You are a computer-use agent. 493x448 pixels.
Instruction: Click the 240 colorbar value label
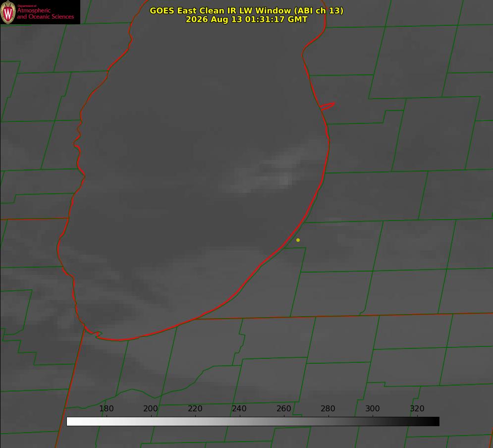click(x=239, y=408)
